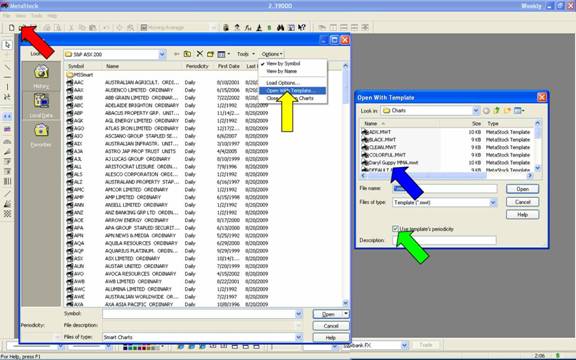Click Cancel in the main open dialog
This screenshot has width=576, height=360.
331,326
